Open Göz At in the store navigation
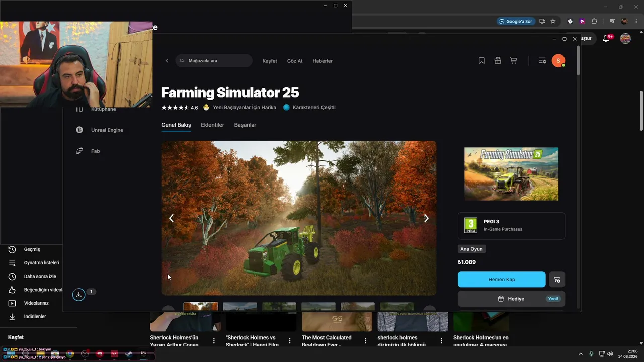 click(295, 61)
